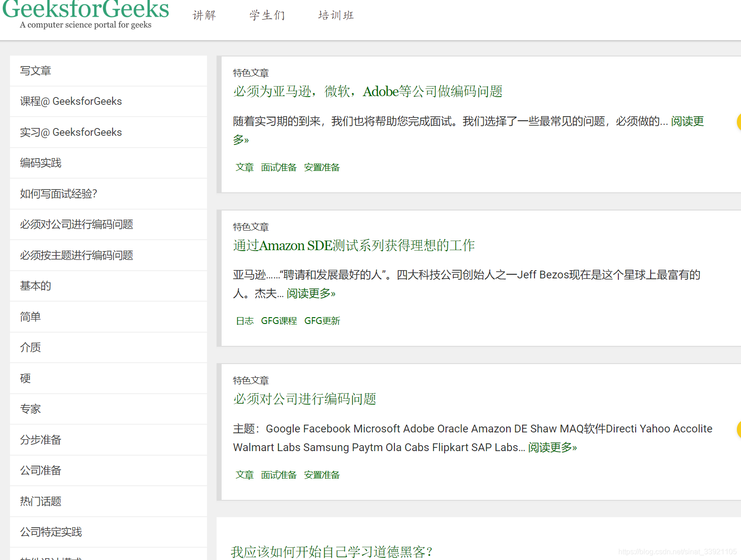Image resolution: width=741 pixels, height=560 pixels.
Task: Open 如何写面试经验? sidebar entry
Action: pyautogui.click(x=109, y=194)
